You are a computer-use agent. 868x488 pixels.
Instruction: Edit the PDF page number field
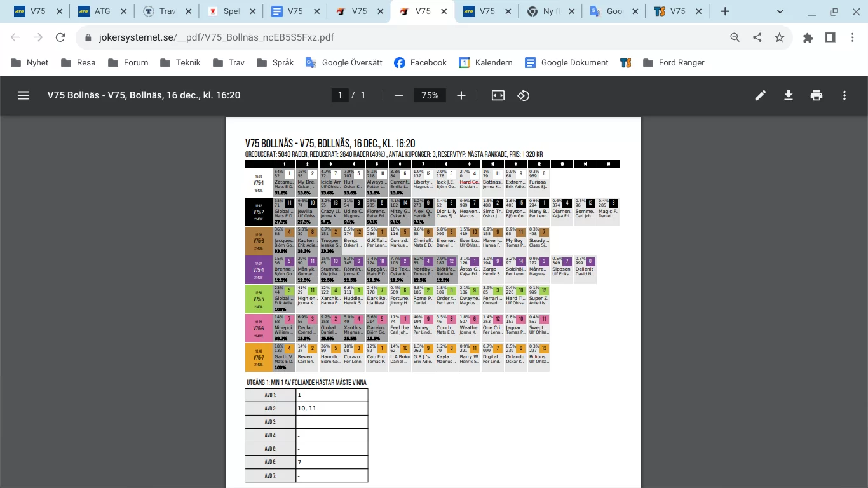pyautogui.click(x=339, y=95)
